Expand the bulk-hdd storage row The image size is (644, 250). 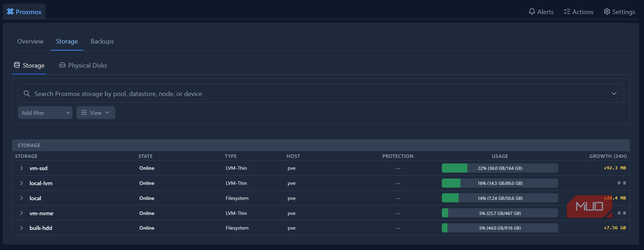pos(21,228)
